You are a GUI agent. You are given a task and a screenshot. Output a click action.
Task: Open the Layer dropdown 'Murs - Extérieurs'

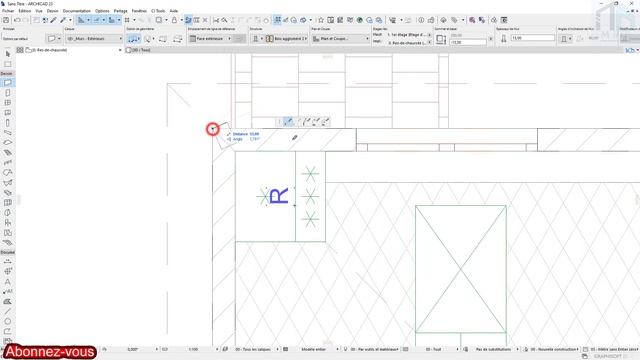[94, 38]
